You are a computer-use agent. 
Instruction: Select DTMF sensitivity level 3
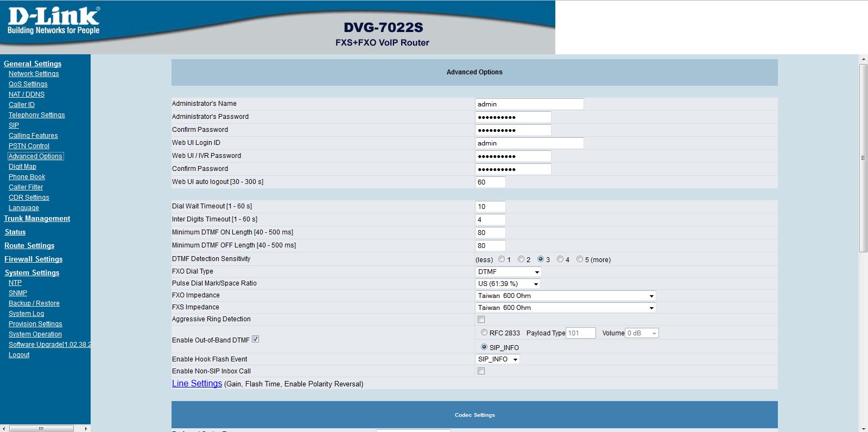[541, 259]
